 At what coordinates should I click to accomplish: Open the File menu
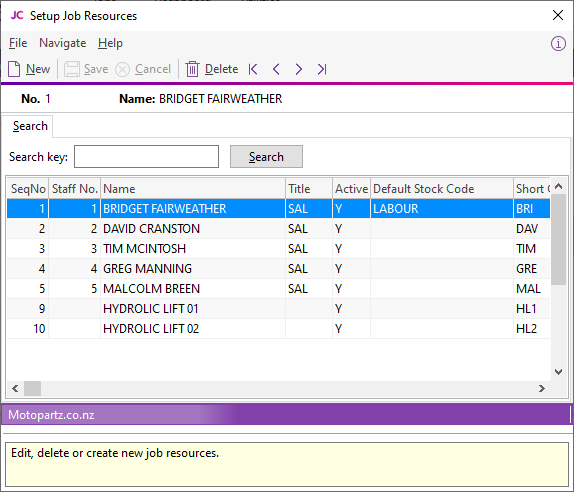18,43
